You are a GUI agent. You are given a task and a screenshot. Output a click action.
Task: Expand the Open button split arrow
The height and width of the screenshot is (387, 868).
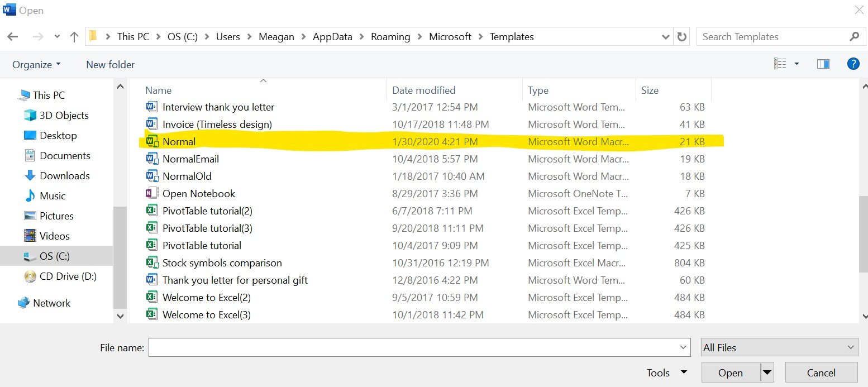click(x=767, y=373)
